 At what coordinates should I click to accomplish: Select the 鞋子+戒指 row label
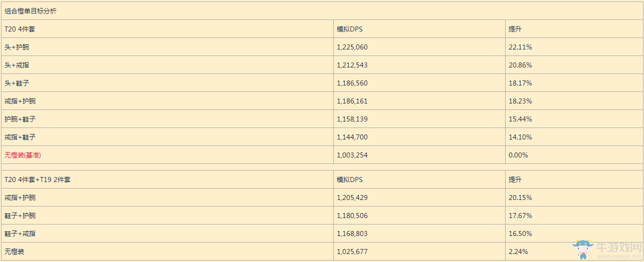[20, 233]
